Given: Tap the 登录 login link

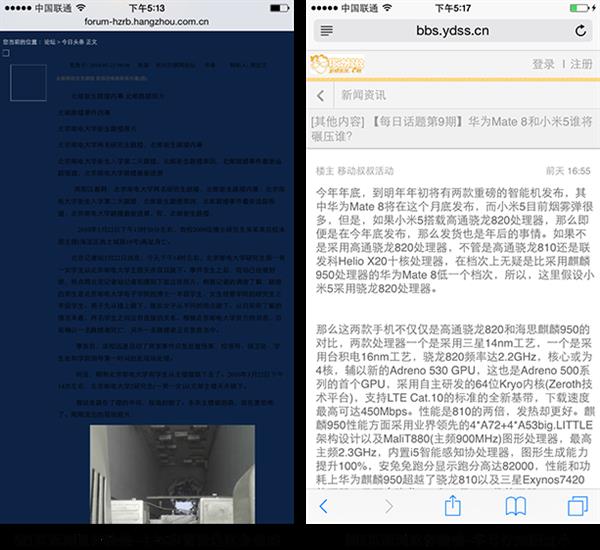Looking at the screenshot, I should coord(543,64).
